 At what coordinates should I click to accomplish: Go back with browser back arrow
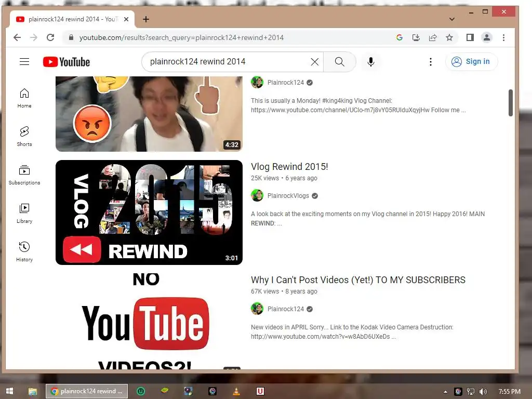point(17,37)
